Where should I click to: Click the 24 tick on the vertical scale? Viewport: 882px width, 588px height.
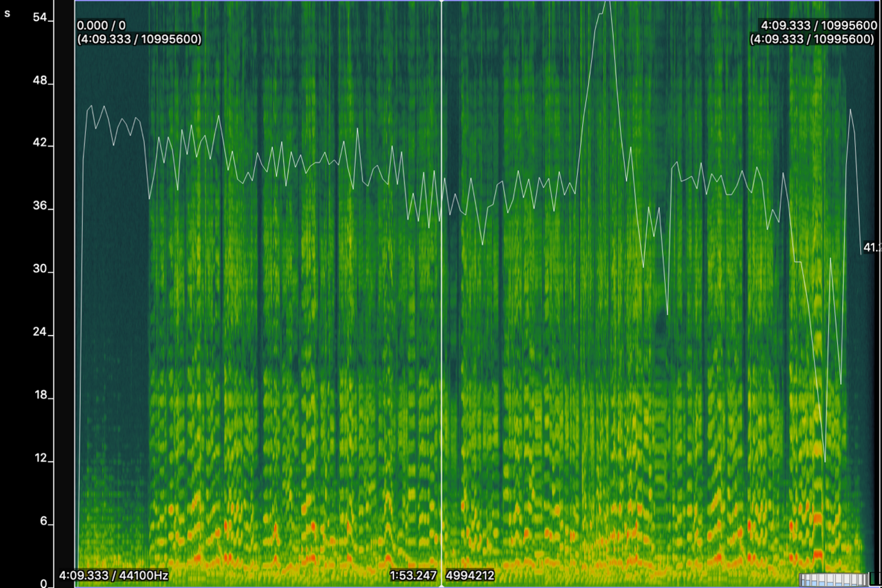point(40,332)
